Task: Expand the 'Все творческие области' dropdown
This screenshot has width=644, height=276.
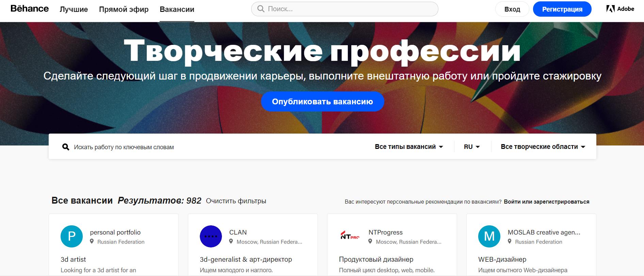Action: (543, 147)
